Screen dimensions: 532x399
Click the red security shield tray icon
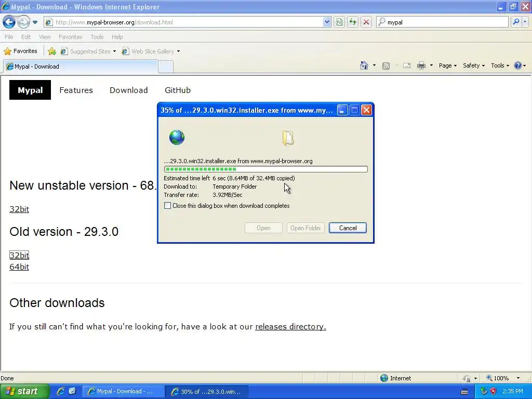click(x=494, y=392)
